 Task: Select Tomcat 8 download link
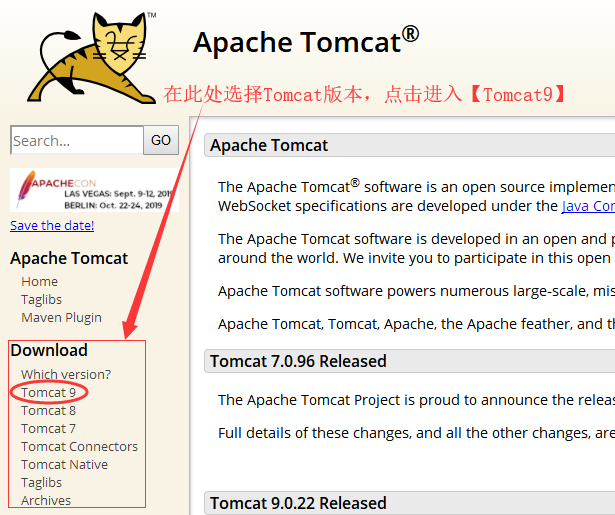click(x=49, y=411)
